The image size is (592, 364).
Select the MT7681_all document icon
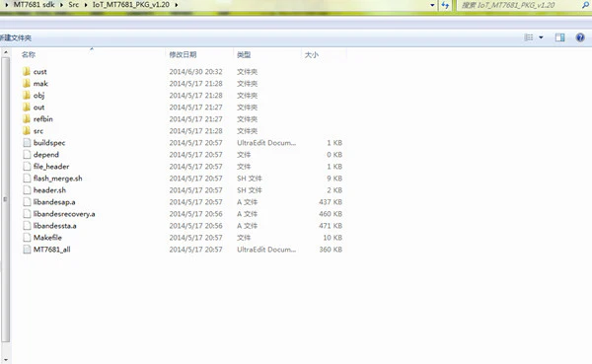27,250
